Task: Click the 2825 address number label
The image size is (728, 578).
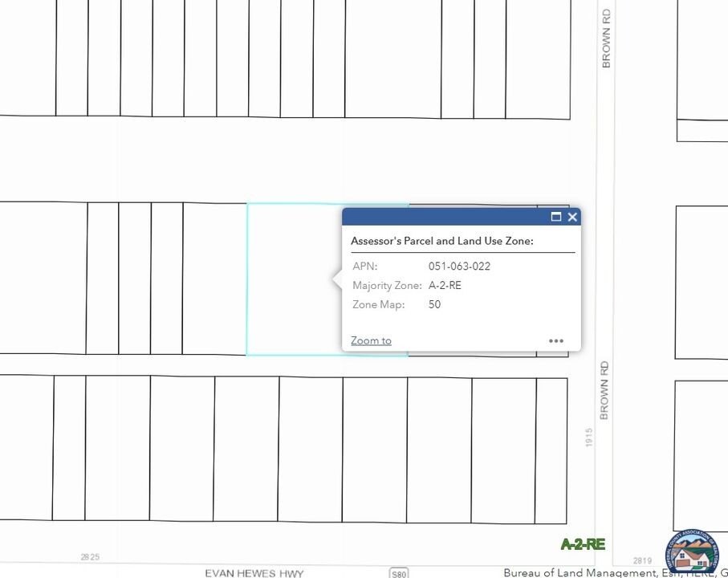Action: click(91, 557)
